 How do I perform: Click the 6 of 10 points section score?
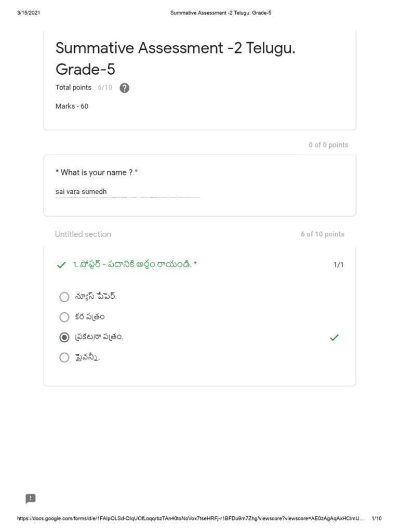pyautogui.click(x=322, y=234)
